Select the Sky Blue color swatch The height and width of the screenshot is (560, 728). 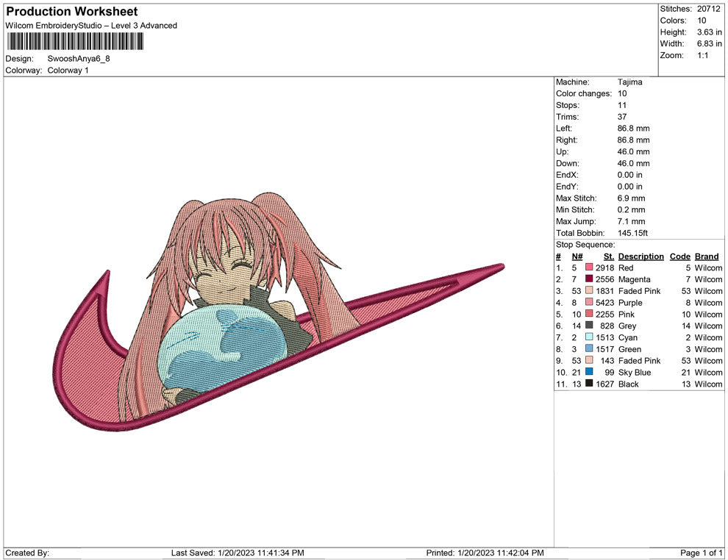click(589, 373)
